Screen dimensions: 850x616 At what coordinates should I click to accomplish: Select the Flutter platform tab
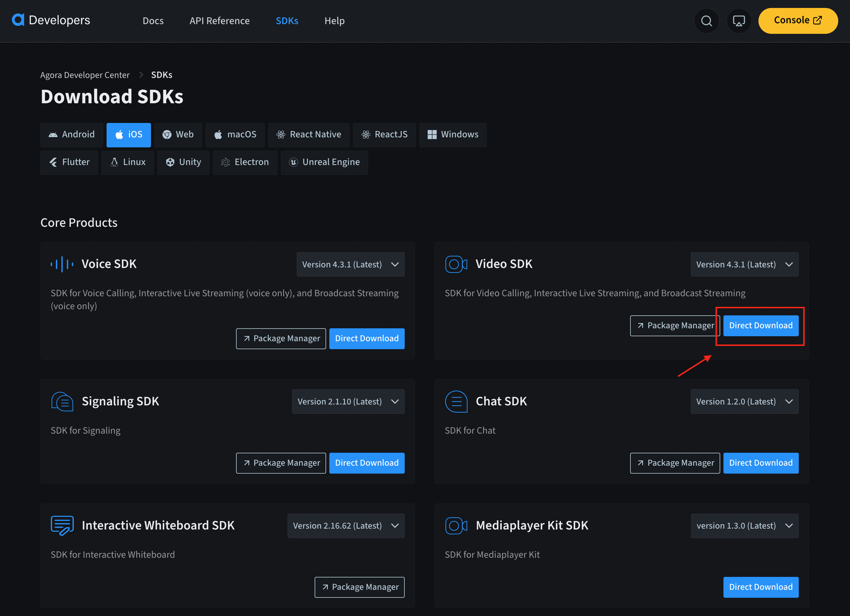tap(69, 162)
